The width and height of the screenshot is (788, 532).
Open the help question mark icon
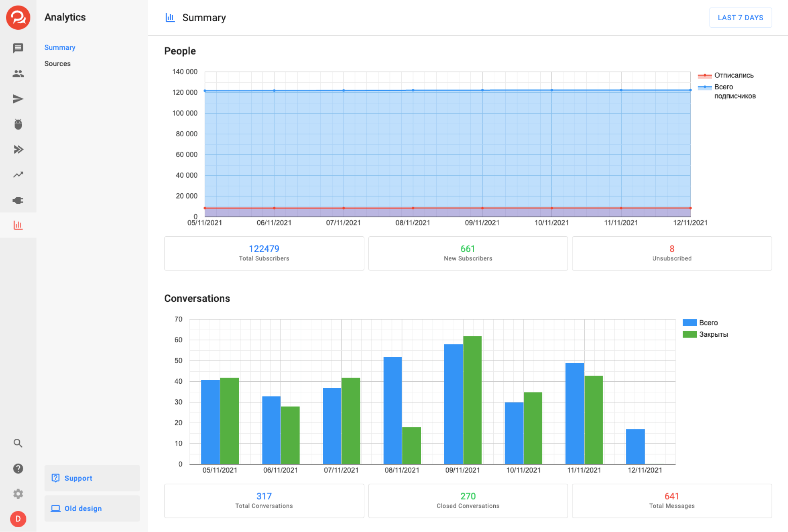(x=18, y=469)
